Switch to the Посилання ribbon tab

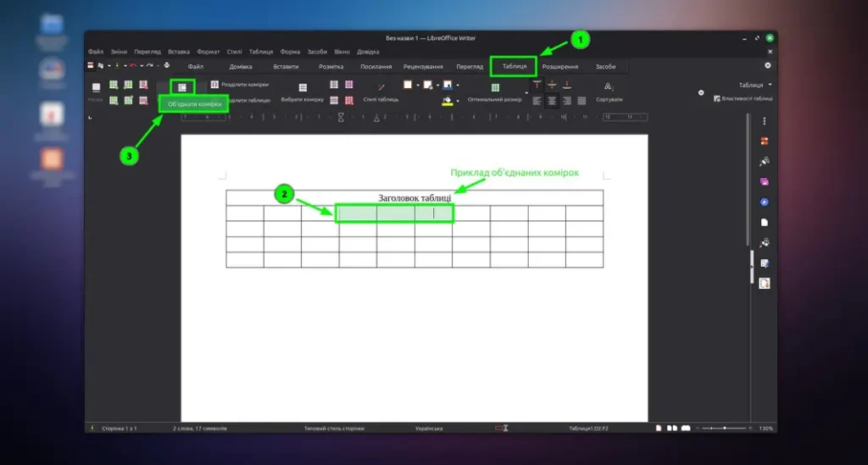click(376, 66)
